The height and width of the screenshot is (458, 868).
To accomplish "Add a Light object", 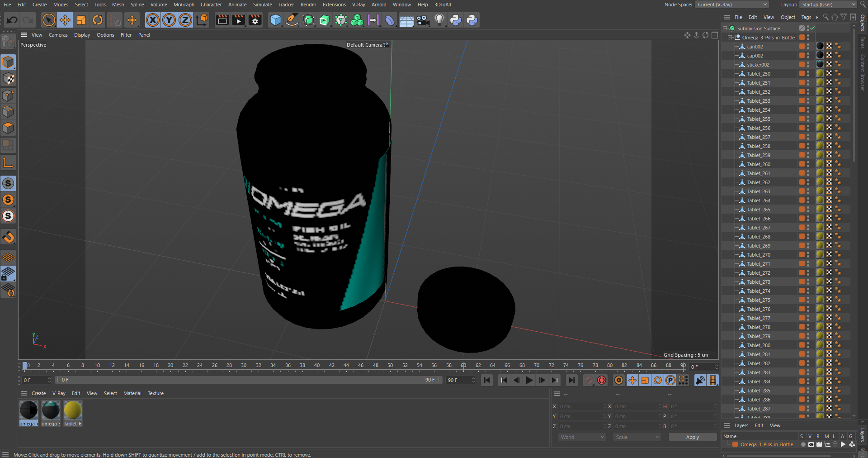I will coord(439,20).
